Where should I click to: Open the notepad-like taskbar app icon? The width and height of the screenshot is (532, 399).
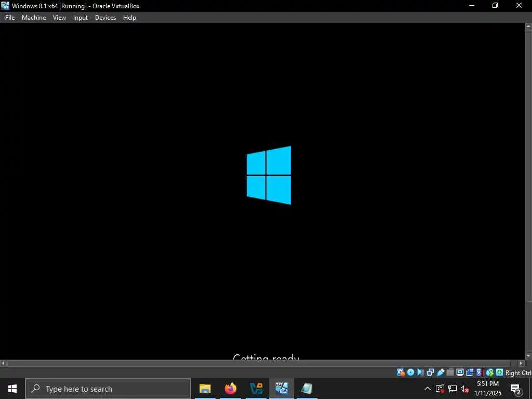click(307, 389)
